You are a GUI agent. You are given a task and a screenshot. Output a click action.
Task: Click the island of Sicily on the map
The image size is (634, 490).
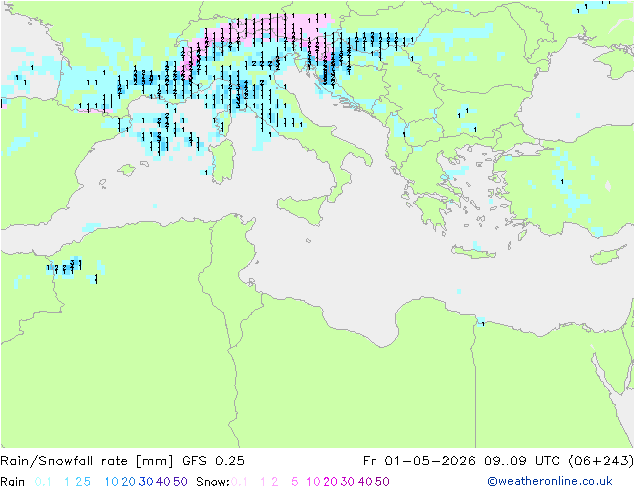pyautogui.click(x=302, y=209)
